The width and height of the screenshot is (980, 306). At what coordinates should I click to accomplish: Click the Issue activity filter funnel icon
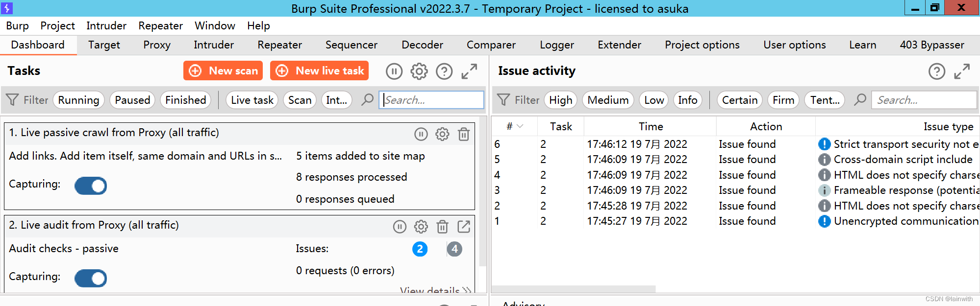[x=503, y=100]
